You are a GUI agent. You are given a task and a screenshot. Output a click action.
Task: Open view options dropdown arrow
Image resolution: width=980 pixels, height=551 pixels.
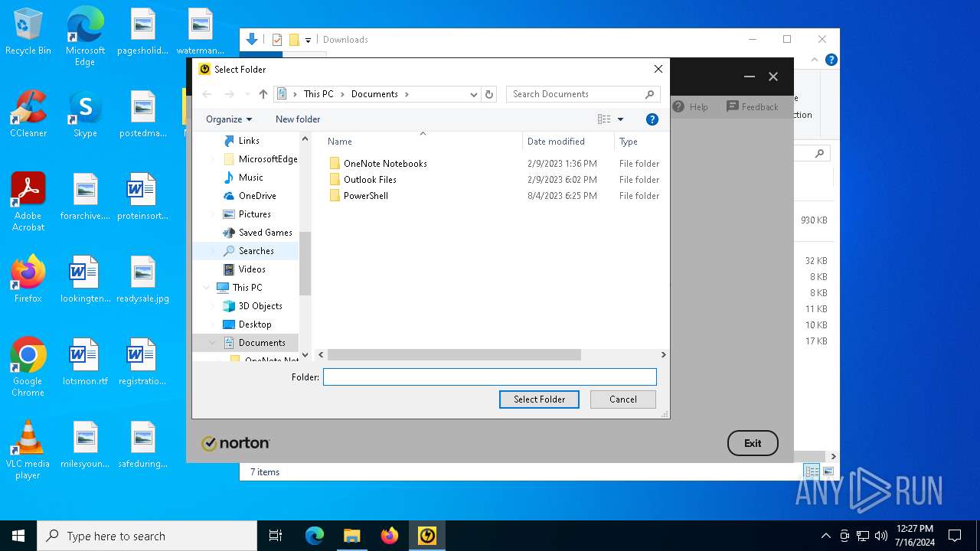[x=620, y=119]
